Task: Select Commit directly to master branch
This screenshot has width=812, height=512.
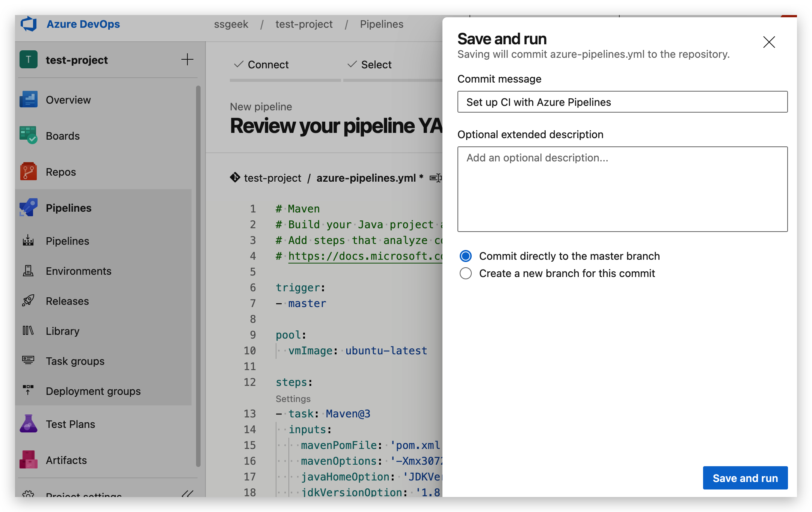Action: click(466, 256)
